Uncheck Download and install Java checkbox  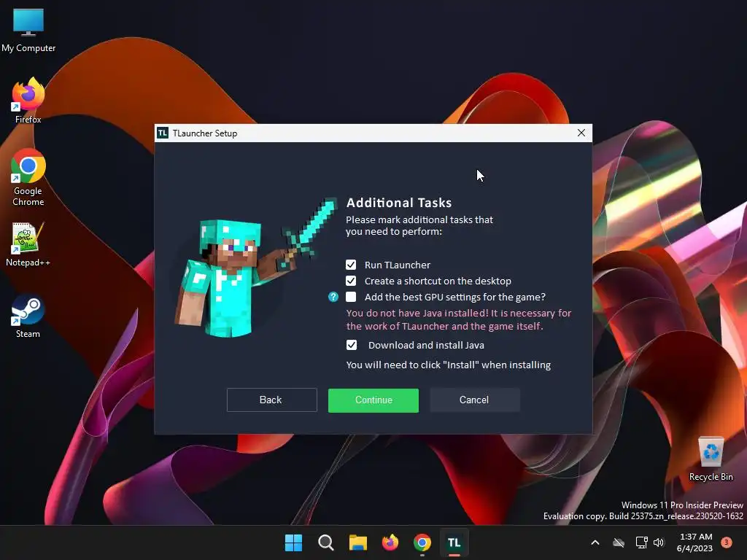tap(351, 345)
